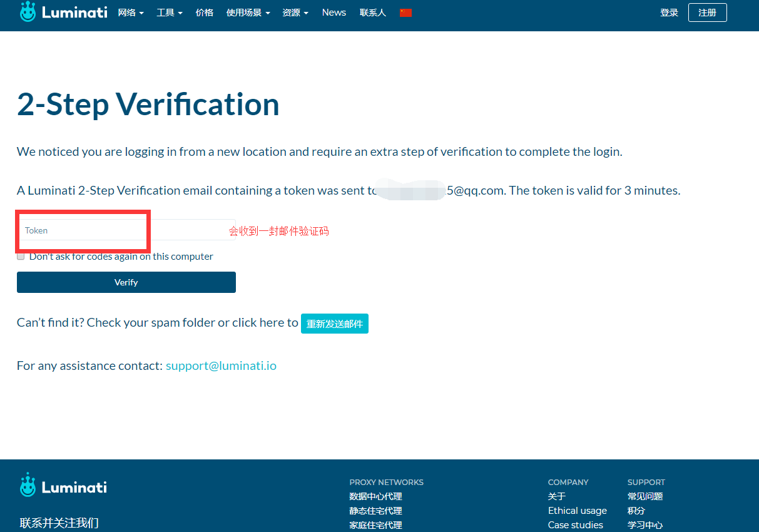Open footer link 关于
This screenshot has height=532, width=759.
click(557, 496)
